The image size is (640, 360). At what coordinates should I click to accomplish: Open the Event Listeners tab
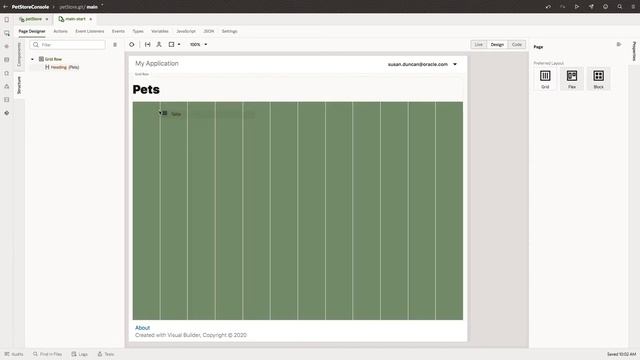click(x=90, y=31)
